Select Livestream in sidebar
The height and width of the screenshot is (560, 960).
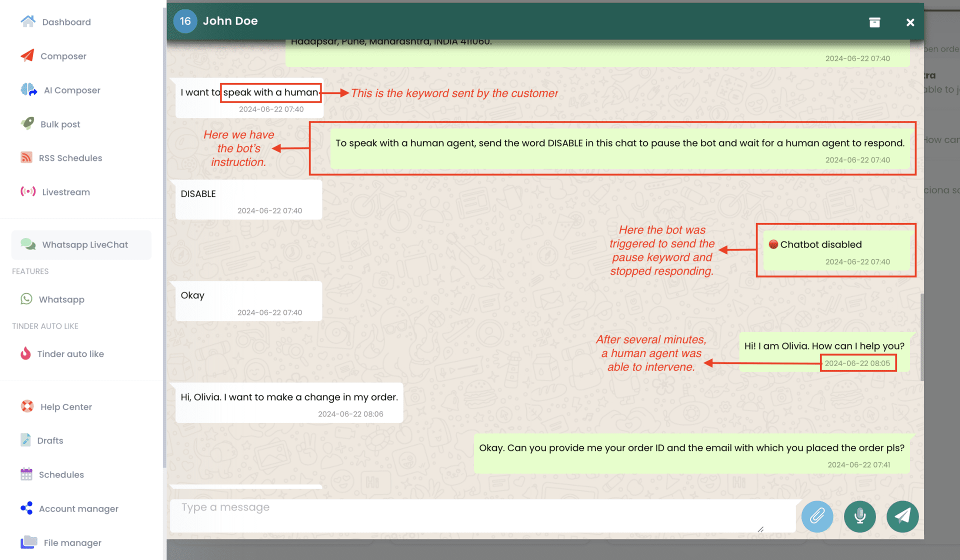click(65, 192)
